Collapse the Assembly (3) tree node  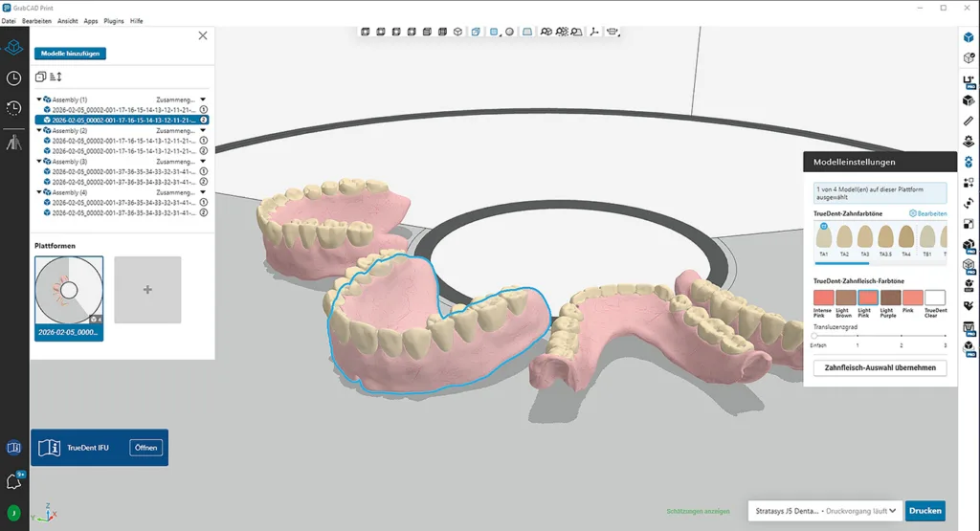pyautogui.click(x=38, y=161)
